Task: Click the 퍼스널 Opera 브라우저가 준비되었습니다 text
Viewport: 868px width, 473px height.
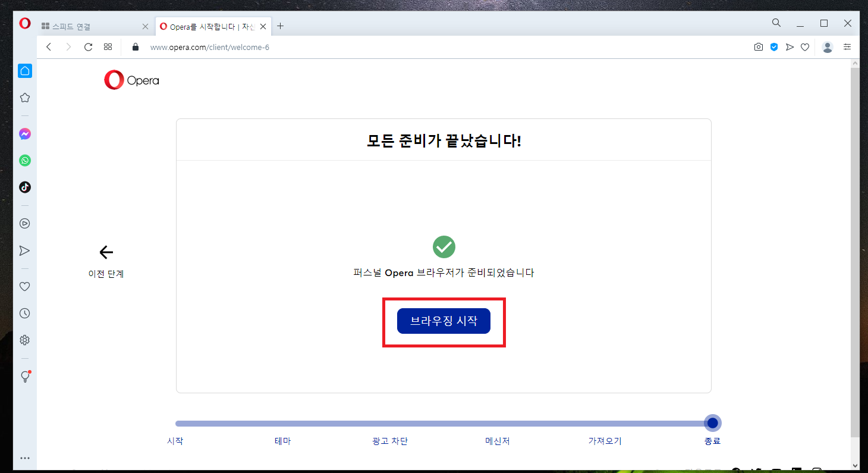Action: 444,273
